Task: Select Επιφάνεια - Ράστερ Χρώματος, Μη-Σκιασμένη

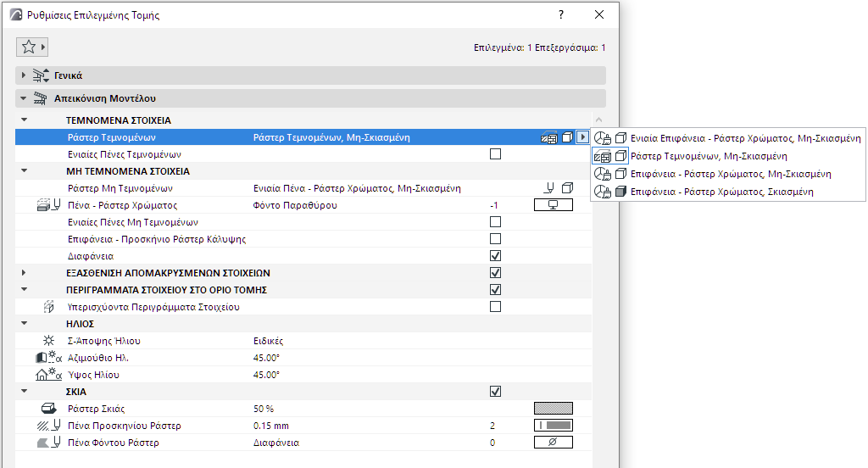Action: pyautogui.click(x=728, y=174)
